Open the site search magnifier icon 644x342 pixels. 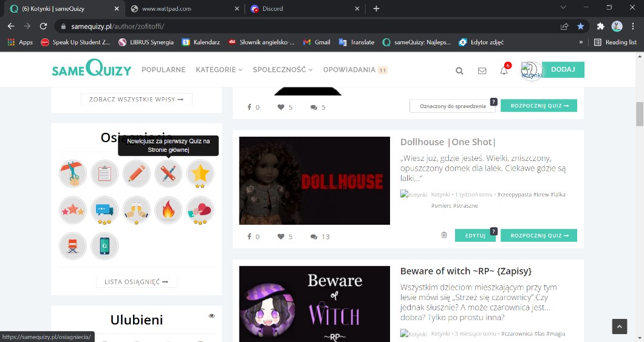coord(459,70)
